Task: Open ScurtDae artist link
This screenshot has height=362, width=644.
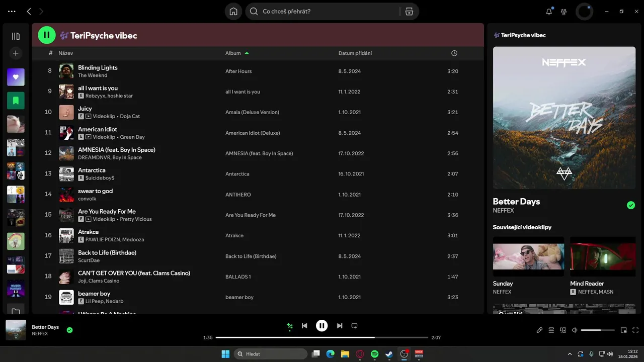Action: [x=89, y=260]
